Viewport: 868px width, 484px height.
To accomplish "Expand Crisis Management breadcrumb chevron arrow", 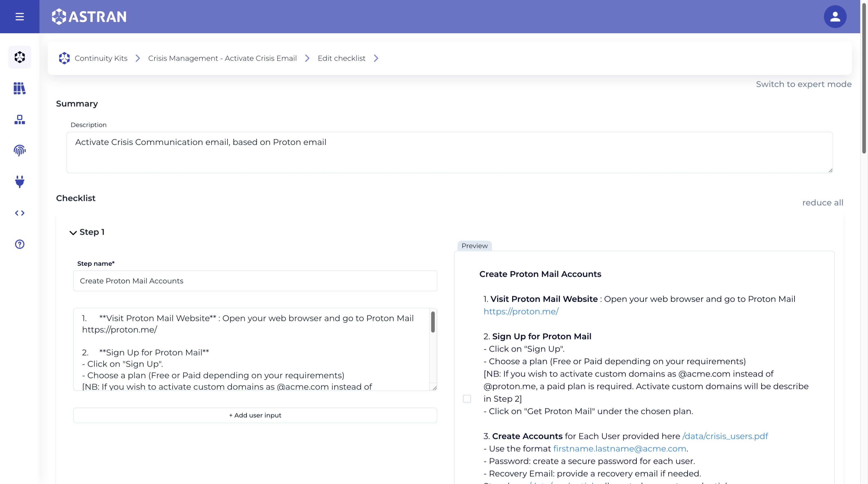I will (308, 58).
